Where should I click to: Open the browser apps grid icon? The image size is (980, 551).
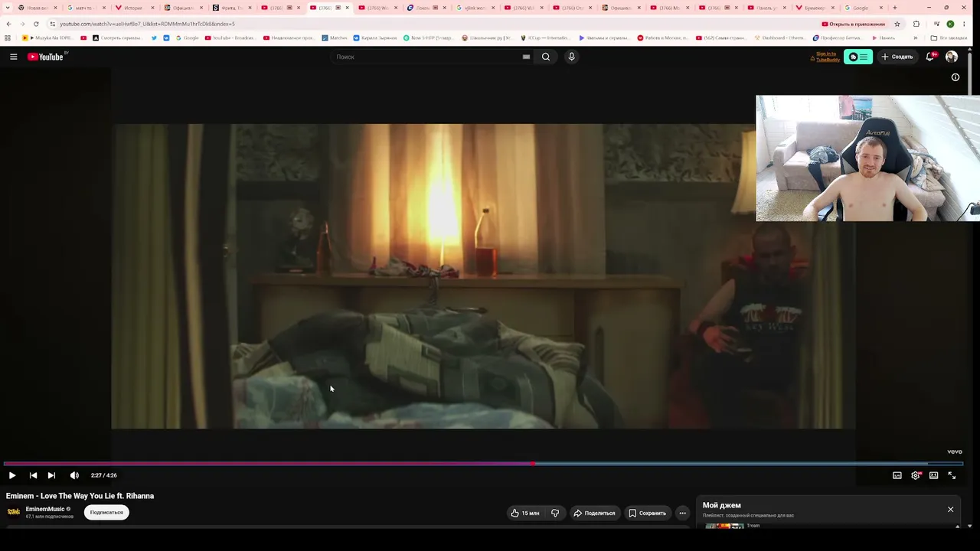[x=8, y=37]
